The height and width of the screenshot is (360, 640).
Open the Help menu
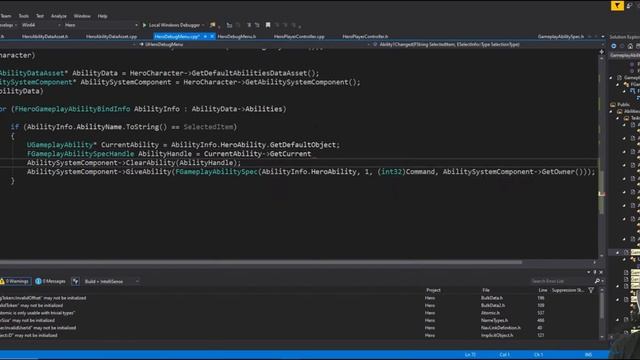[102, 16]
